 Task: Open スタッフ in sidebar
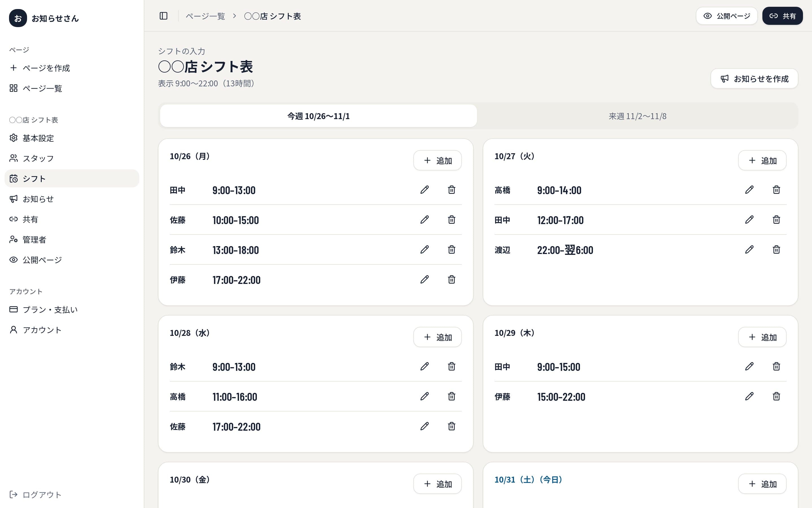click(x=72, y=158)
